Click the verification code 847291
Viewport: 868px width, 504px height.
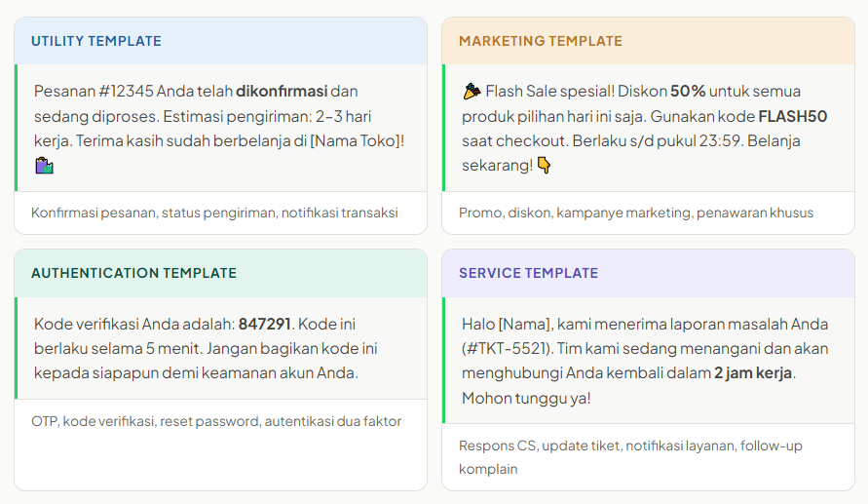pos(264,324)
